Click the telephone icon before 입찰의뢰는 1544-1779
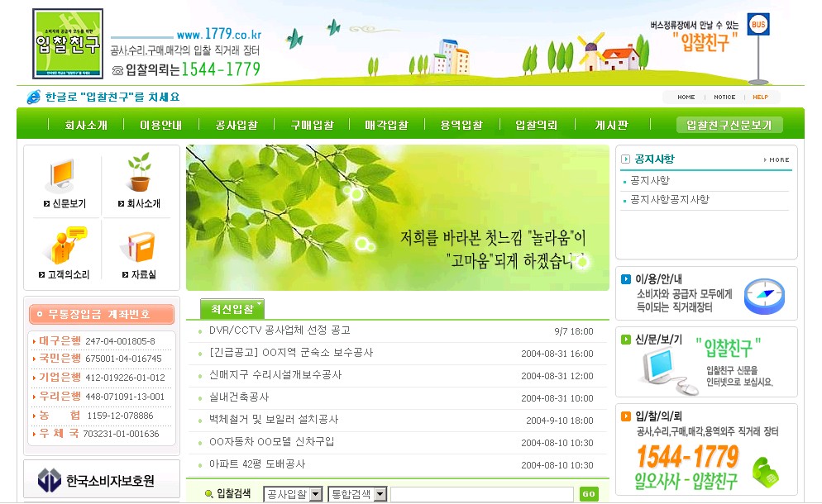 click(x=118, y=70)
